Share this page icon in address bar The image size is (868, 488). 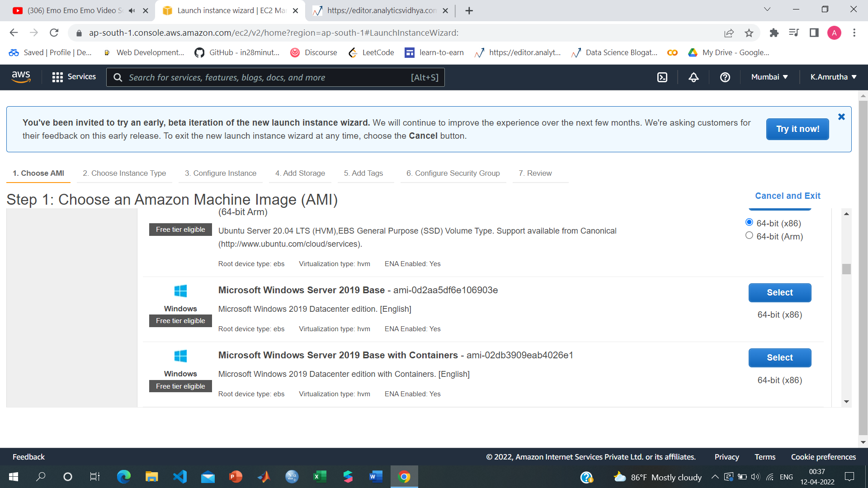729,33
